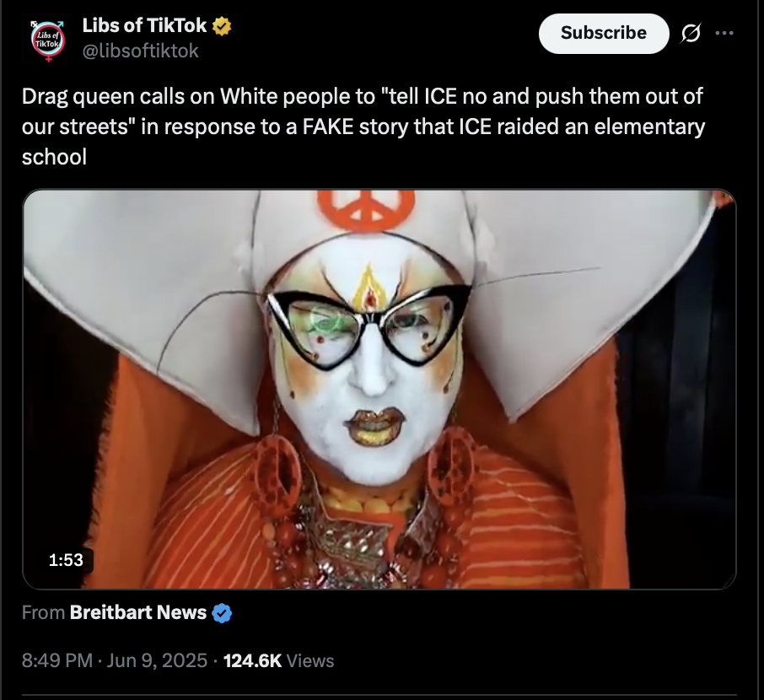Click the word FAKE in the post text

click(328, 127)
